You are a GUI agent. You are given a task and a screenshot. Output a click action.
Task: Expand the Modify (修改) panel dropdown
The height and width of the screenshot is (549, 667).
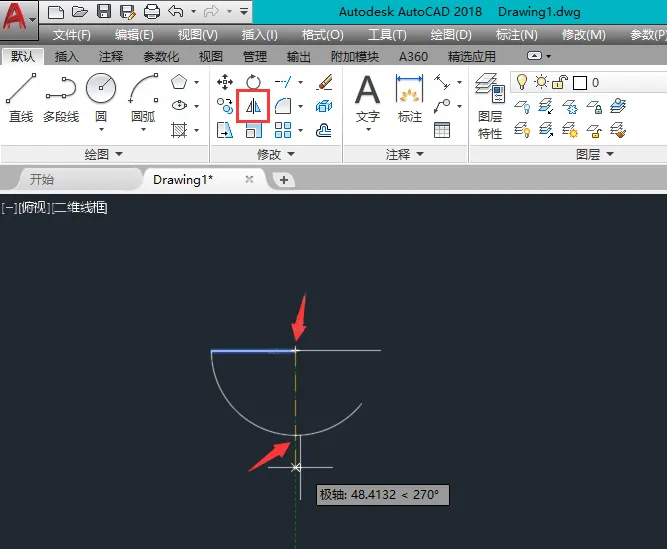click(x=276, y=154)
